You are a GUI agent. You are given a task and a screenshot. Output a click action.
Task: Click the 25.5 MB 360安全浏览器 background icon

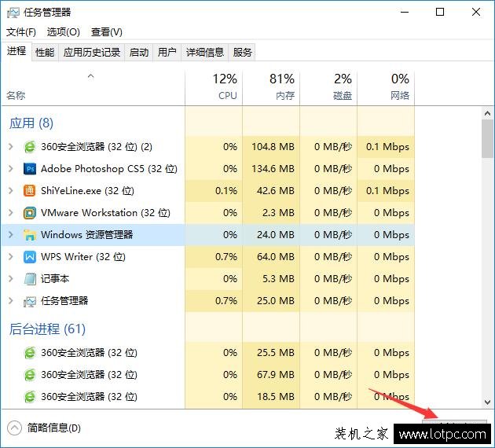click(x=30, y=353)
